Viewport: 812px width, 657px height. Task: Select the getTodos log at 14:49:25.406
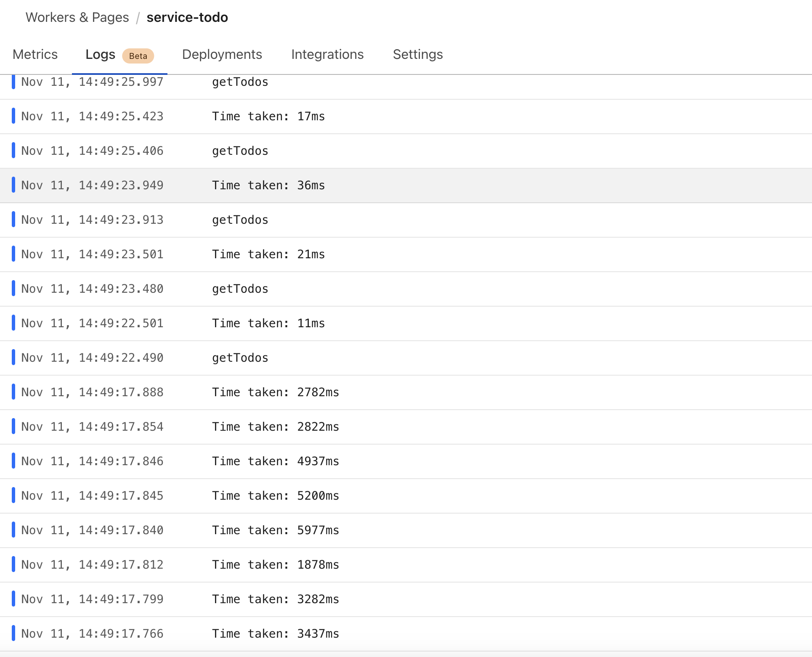240,151
